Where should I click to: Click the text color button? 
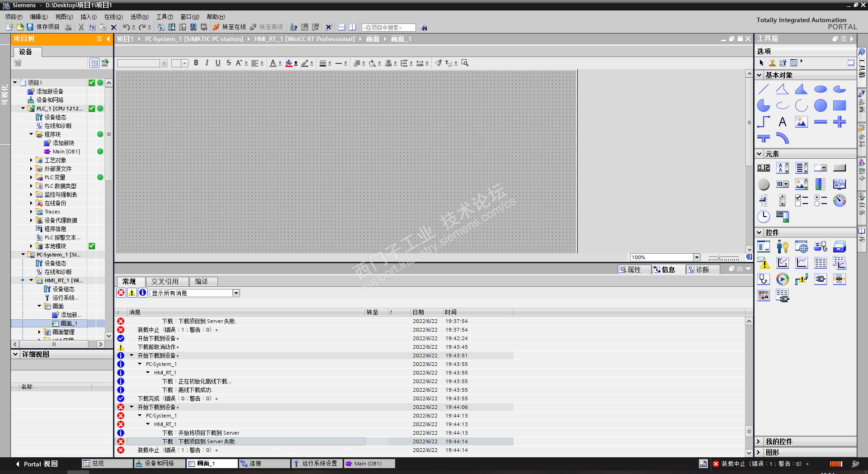[x=273, y=63]
